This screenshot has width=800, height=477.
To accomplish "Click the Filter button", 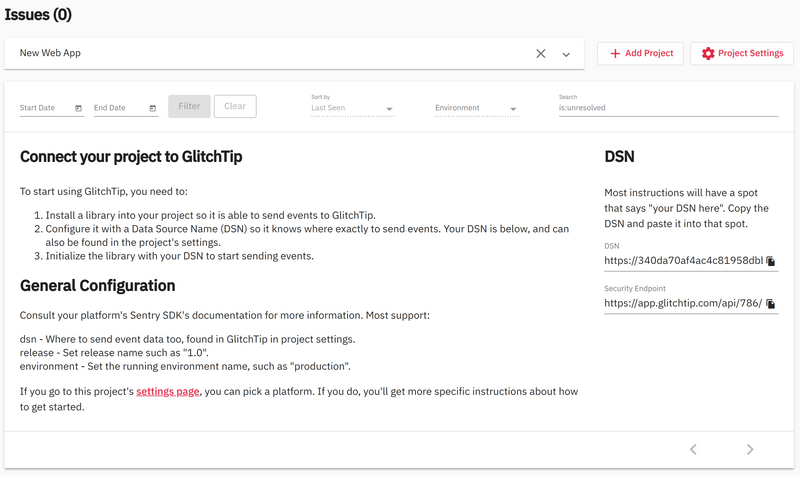I will tap(189, 106).
